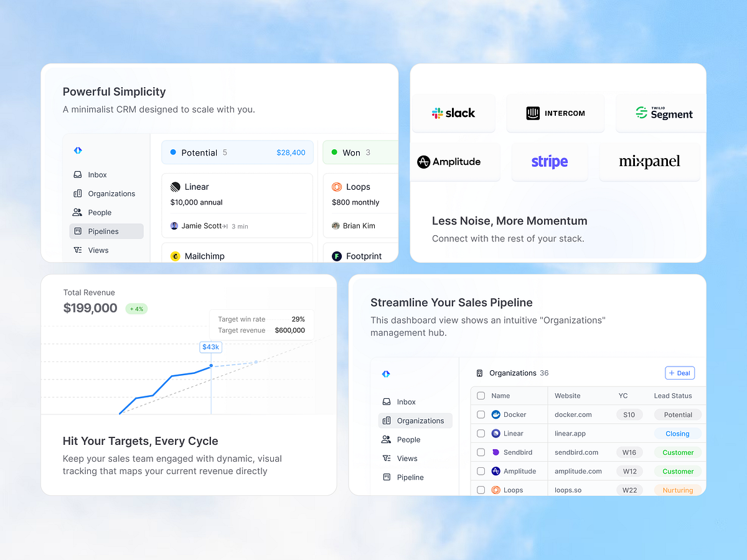The width and height of the screenshot is (747, 560).
Task: Check the Loops row checkbox
Action: (x=481, y=490)
